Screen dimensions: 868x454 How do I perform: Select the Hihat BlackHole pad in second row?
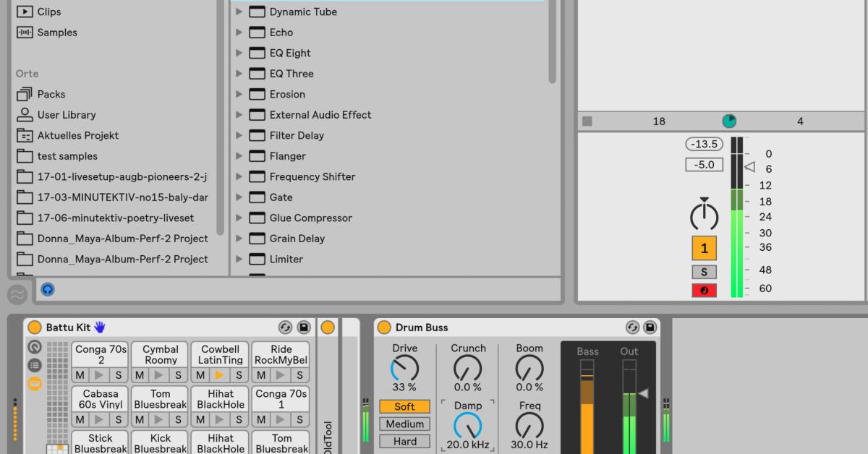tap(220, 400)
